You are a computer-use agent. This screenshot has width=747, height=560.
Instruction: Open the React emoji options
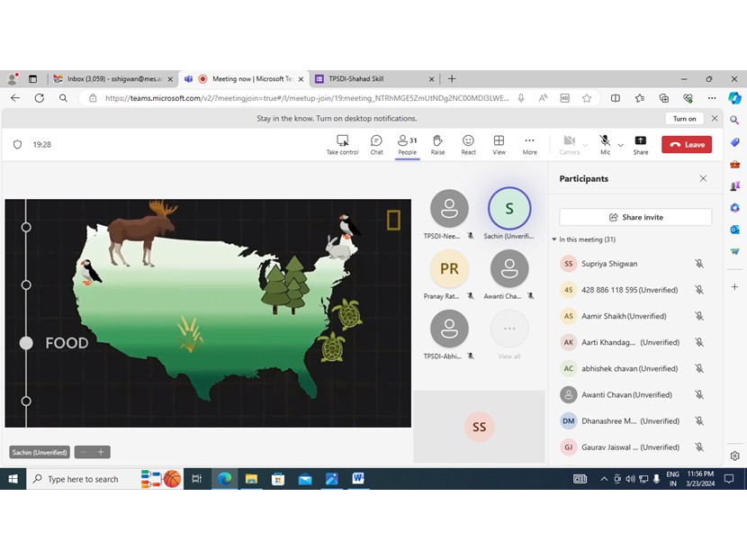pos(468,141)
